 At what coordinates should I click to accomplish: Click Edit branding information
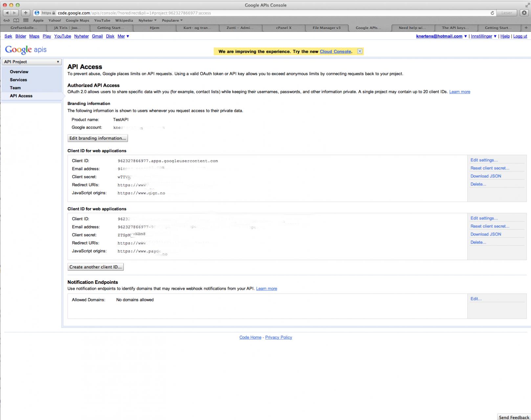tap(98, 138)
